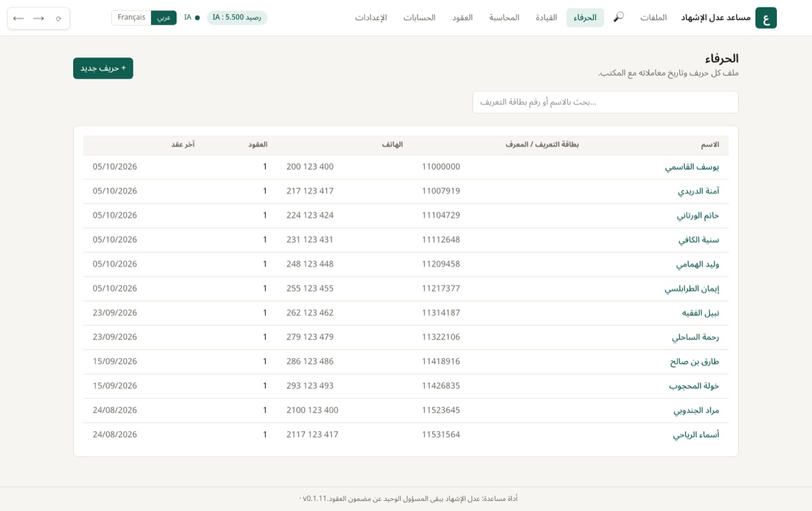Screen dimensions: 812x511
Task: Click ID number 11000000
Action: pyautogui.click(x=441, y=166)
